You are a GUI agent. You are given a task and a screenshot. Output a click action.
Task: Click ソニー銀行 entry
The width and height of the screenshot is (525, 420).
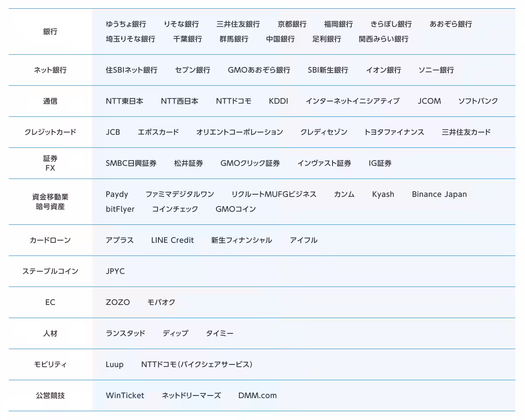tap(436, 70)
